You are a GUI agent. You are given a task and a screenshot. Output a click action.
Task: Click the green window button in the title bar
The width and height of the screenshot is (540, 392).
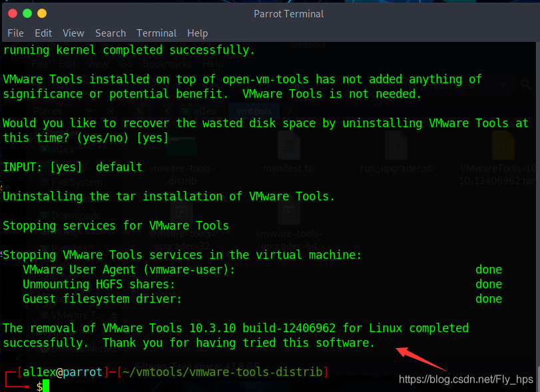point(27,13)
